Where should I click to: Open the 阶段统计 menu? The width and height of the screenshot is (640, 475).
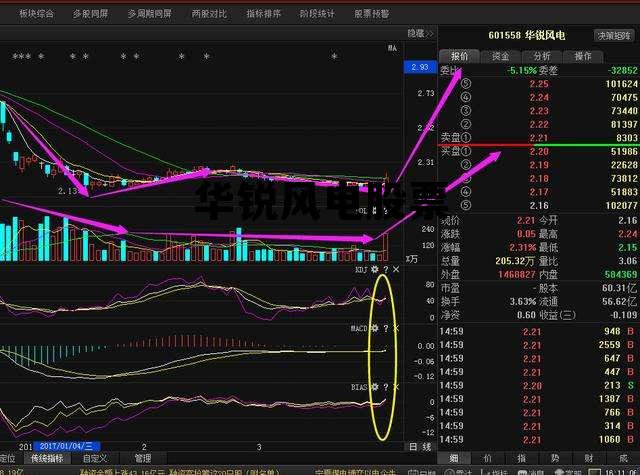317,14
